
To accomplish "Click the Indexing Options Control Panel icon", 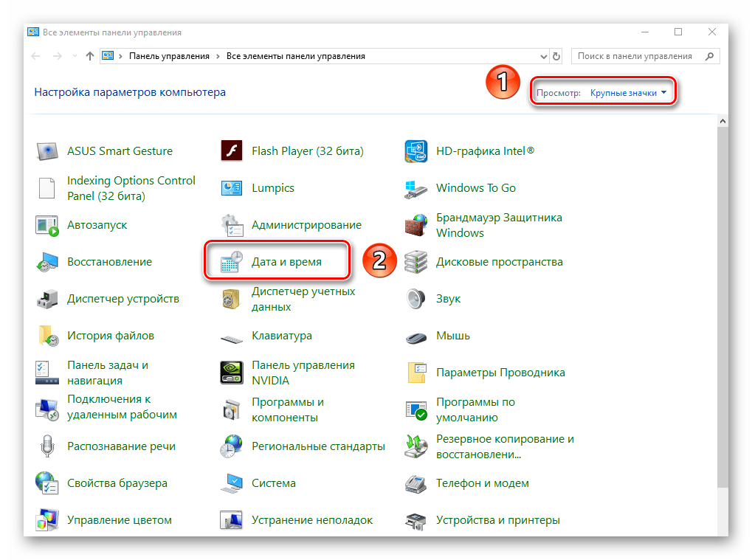I will point(47,188).
